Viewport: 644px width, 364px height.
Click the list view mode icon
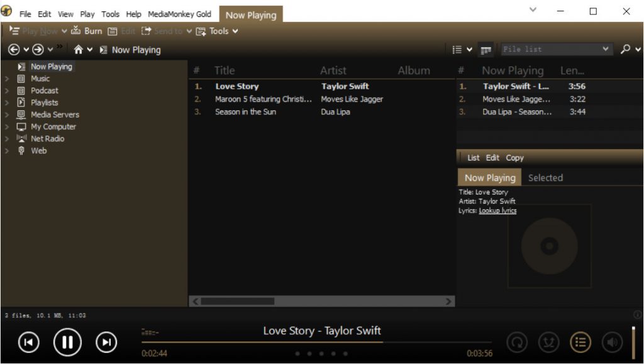coord(457,50)
